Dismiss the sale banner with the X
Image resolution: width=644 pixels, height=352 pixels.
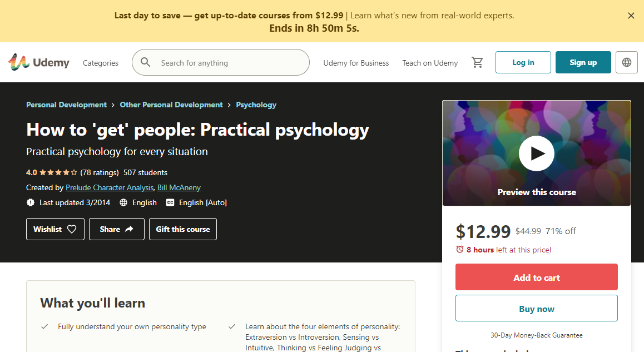pyautogui.click(x=631, y=16)
